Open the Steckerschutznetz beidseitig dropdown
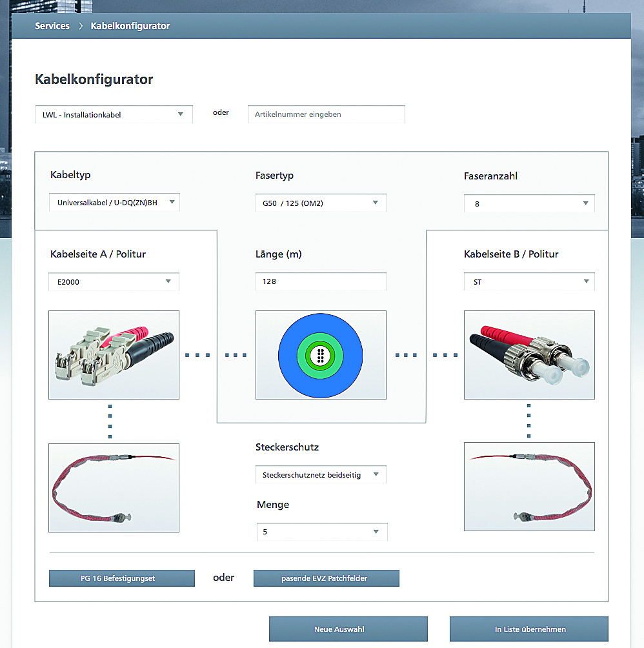The width and height of the screenshot is (644, 648). (321, 474)
